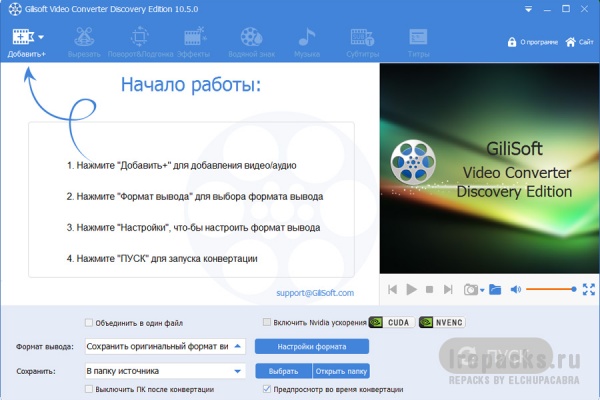This screenshot has height=400, width=600.
Task: Click the support@GiliSoft.com link
Action: click(x=315, y=293)
